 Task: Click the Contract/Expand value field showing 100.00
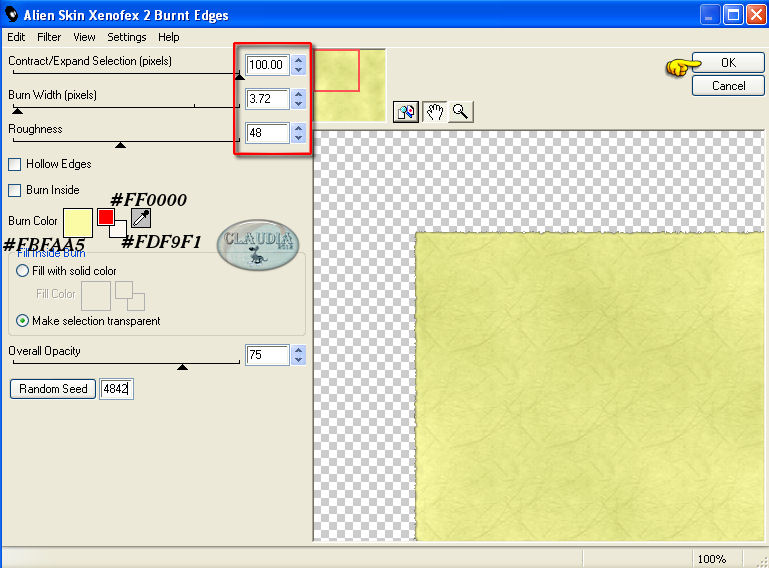(x=267, y=65)
